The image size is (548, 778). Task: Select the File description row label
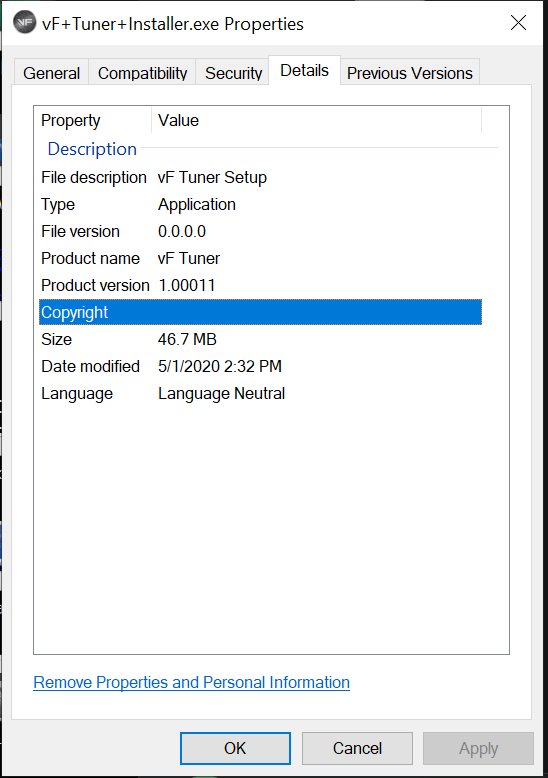94,177
